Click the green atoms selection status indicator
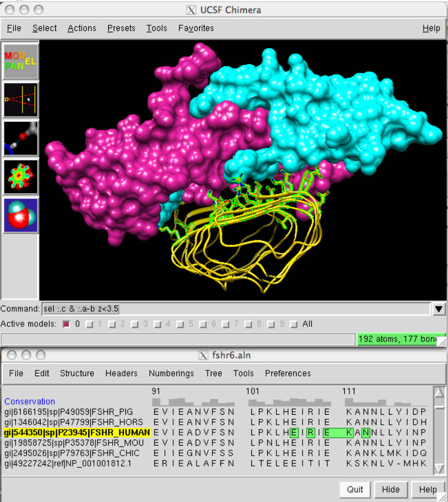The width and height of the screenshot is (448, 502). tap(397, 339)
